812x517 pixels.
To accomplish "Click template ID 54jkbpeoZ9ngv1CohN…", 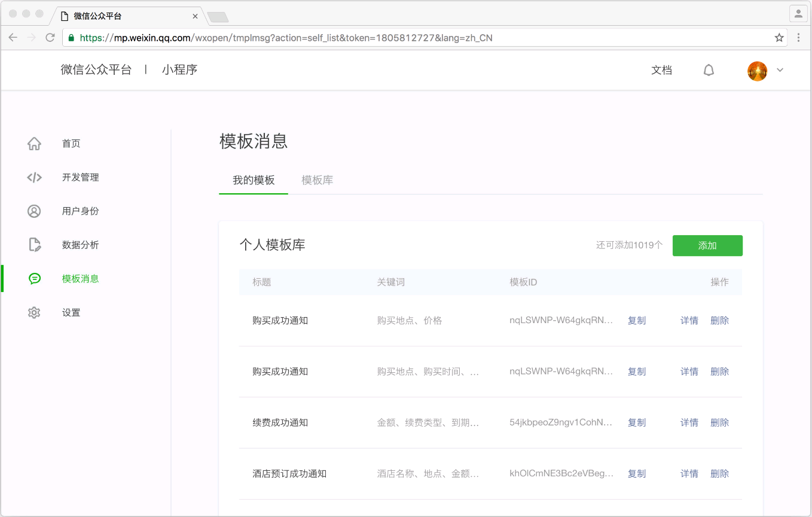I will 561,422.
